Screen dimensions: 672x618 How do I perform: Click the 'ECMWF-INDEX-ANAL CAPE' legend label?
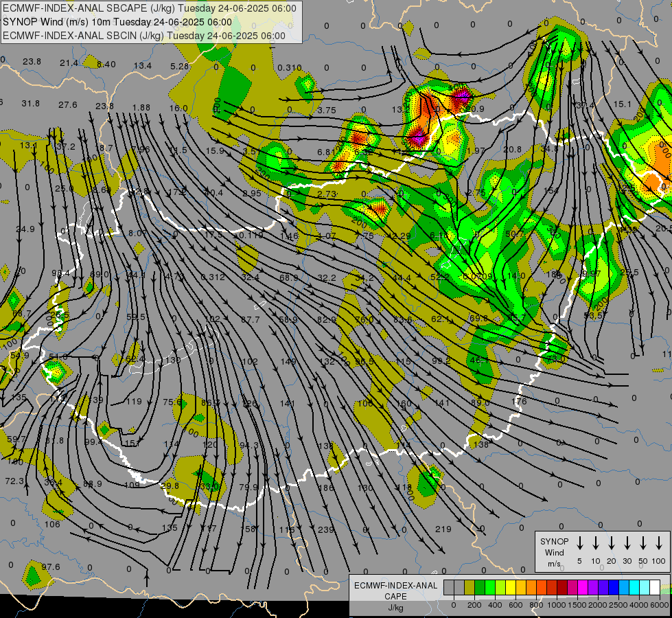[x=395, y=591]
